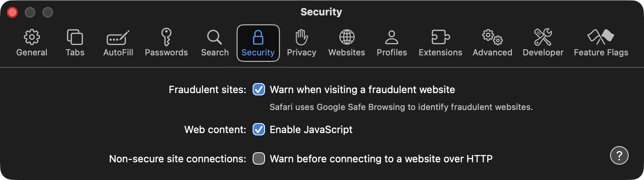Close the Security settings window
The width and height of the screenshot is (644, 180).
click(12, 12)
